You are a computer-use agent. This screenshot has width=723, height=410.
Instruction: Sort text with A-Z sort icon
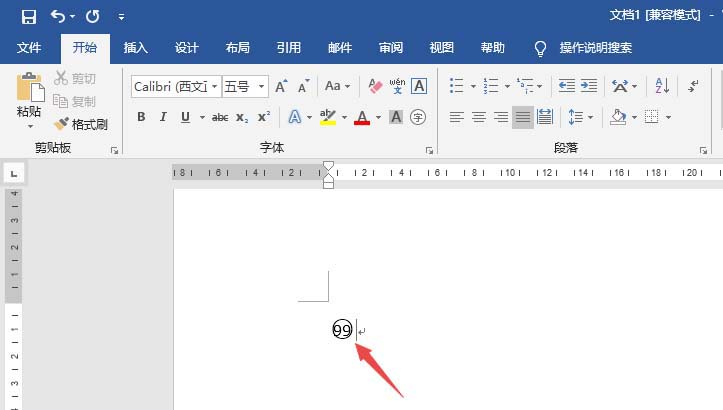pyautogui.click(x=663, y=86)
